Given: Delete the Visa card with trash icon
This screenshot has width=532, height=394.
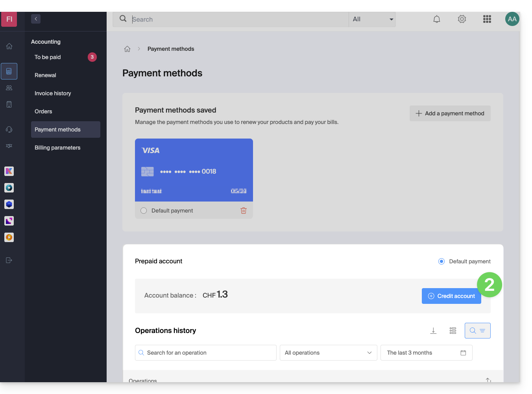Looking at the screenshot, I should click(243, 211).
